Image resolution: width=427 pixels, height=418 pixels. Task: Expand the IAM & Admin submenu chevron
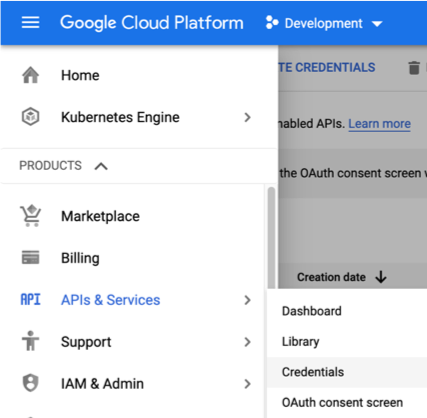coord(247,384)
